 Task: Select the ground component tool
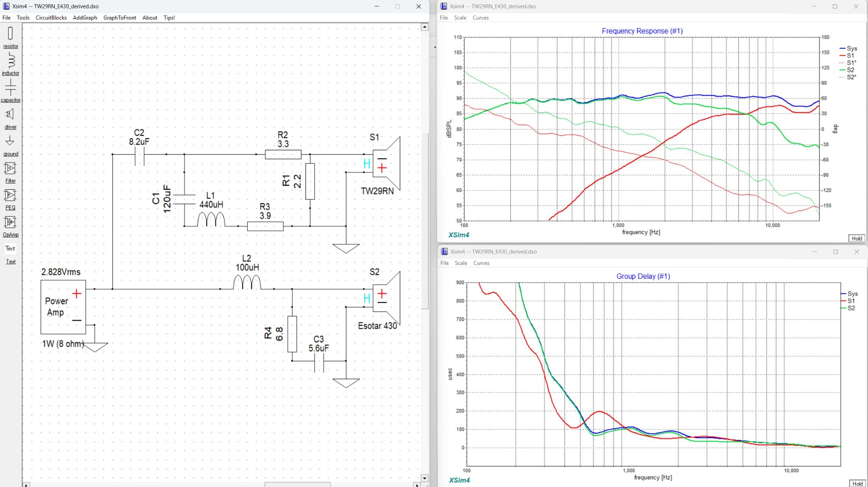point(11,145)
